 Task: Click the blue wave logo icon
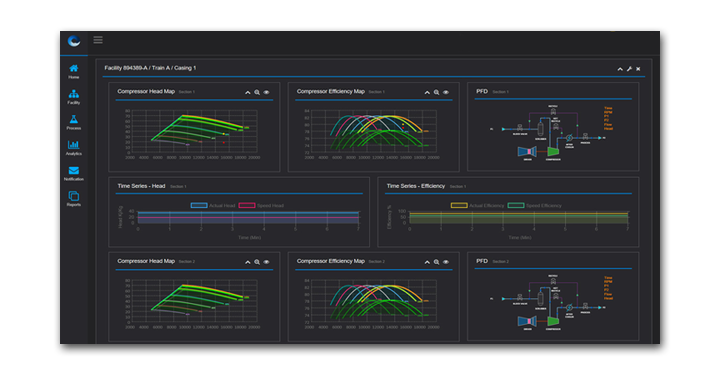pyautogui.click(x=74, y=41)
